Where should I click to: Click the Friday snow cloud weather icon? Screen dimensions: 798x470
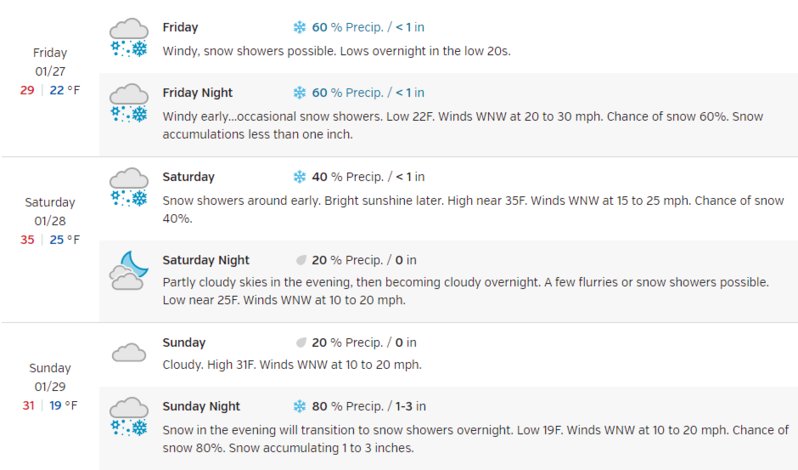(x=129, y=37)
